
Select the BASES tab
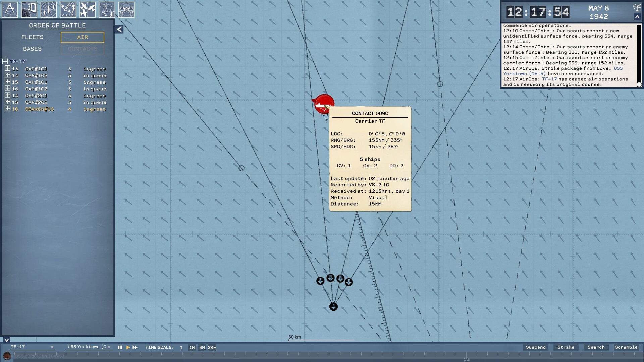(33, 49)
